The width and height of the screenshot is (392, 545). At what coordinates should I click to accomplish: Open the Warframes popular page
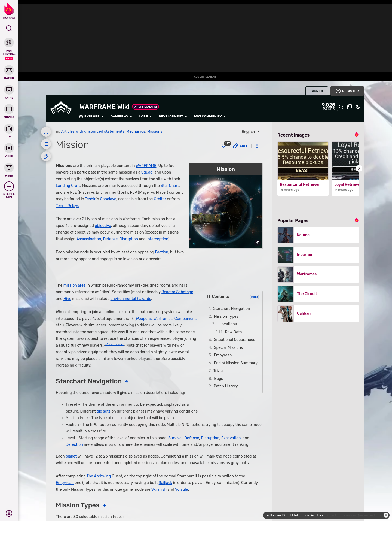[x=318, y=274]
